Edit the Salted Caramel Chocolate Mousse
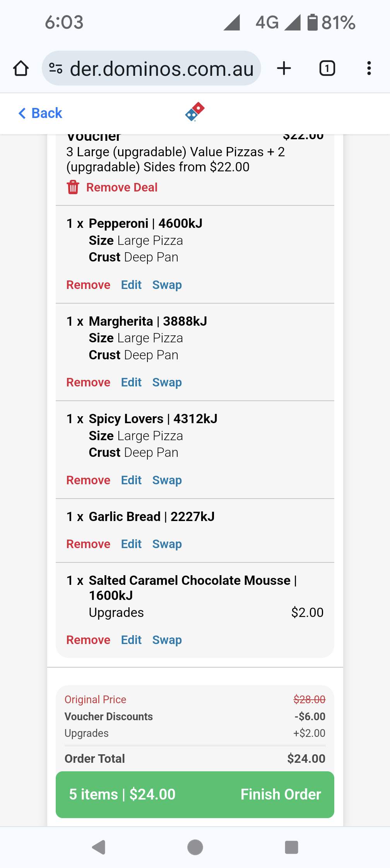The image size is (390, 868). (131, 640)
